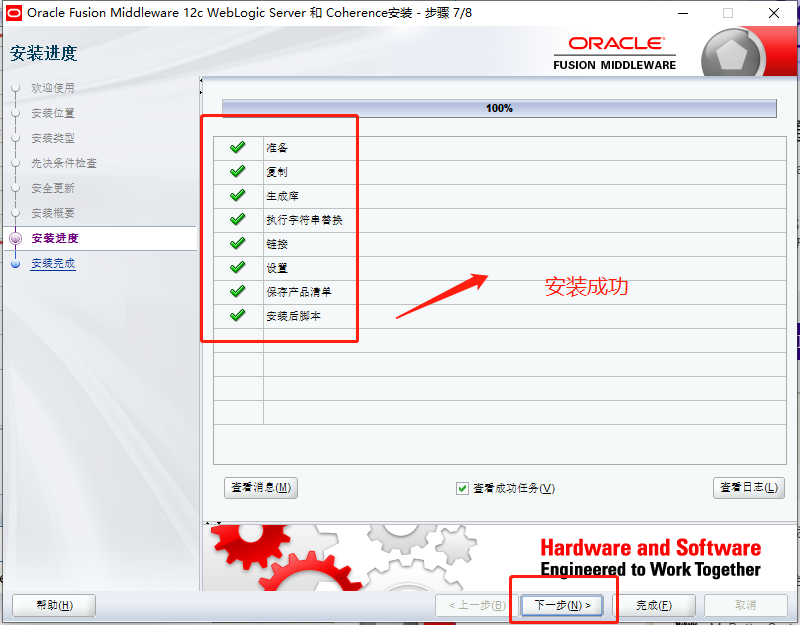Click the 100% progress bar
Viewport: 800px width, 625px height.
499,108
